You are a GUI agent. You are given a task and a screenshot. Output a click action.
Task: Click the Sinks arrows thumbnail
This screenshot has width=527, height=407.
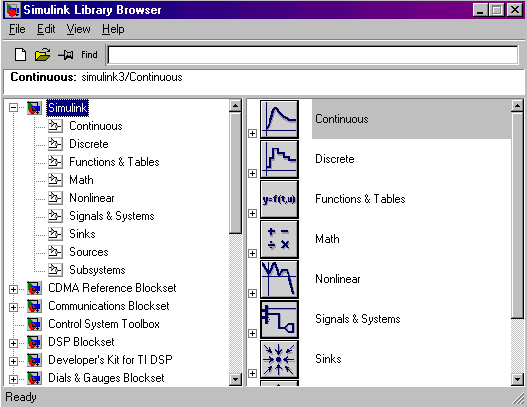pyautogui.click(x=279, y=359)
